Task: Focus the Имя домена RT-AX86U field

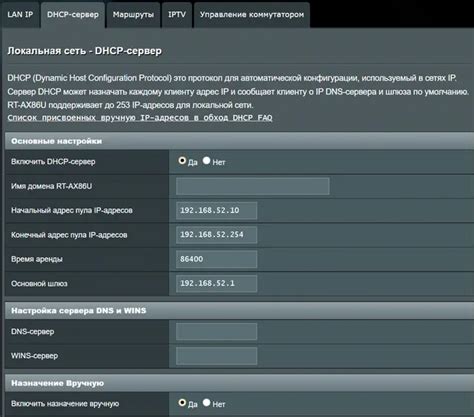Action: coord(253,186)
